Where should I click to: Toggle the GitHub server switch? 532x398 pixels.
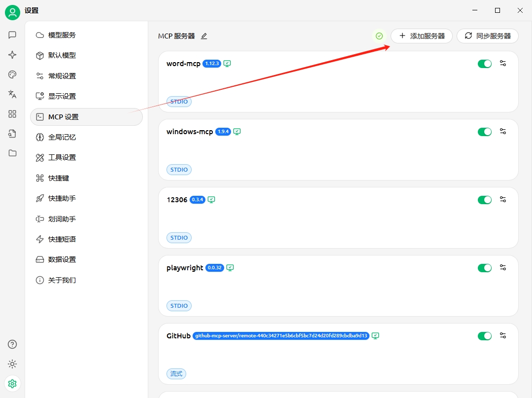[485, 336]
